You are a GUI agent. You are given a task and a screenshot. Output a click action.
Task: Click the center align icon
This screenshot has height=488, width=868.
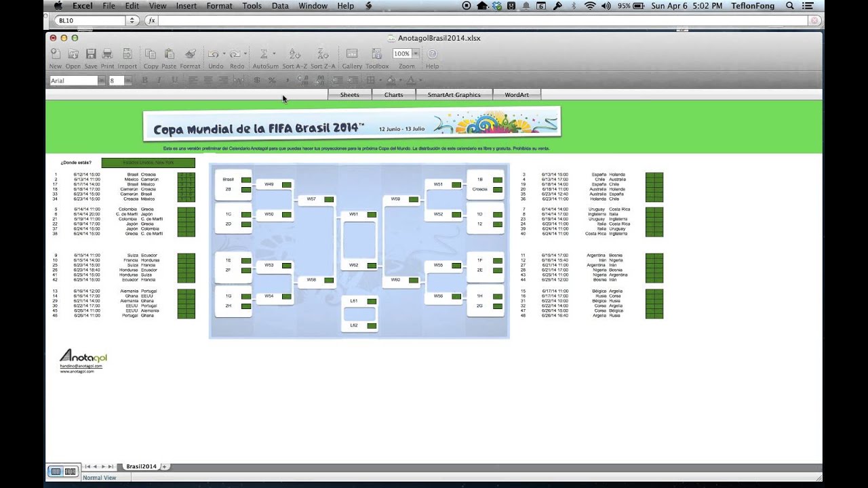pos(208,80)
